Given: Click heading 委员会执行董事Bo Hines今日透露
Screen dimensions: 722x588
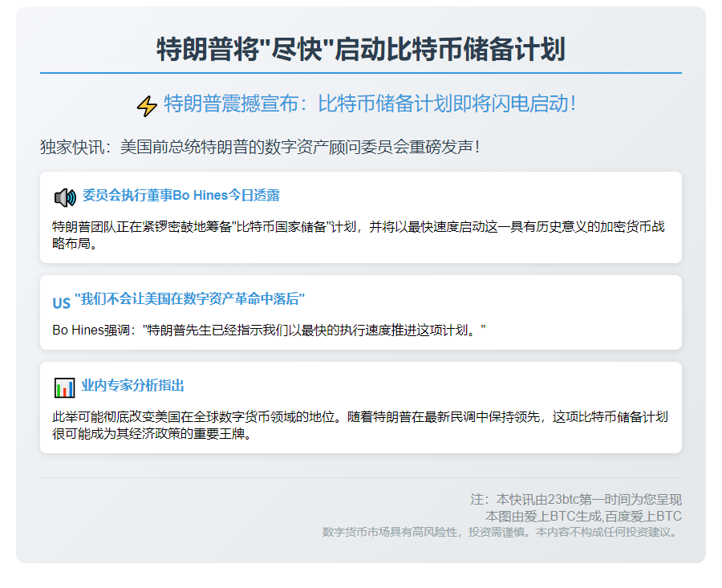Looking at the screenshot, I should click(180, 196).
